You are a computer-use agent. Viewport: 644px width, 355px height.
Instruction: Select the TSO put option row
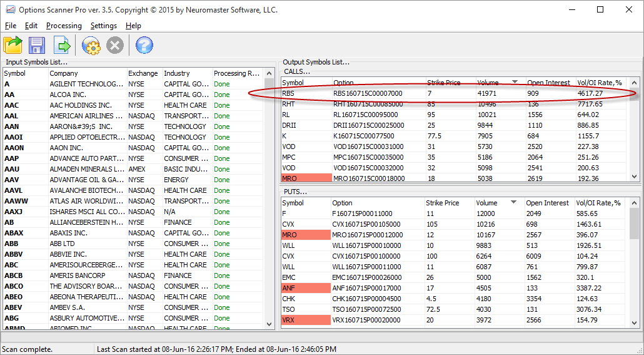pyautogui.click(x=454, y=309)
